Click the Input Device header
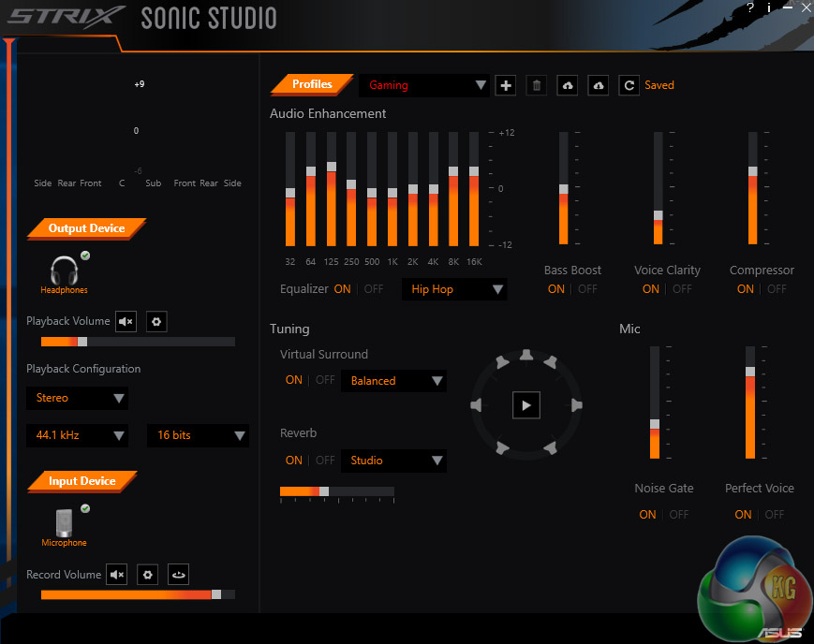 pyautogui.click(x=82, y=481)
